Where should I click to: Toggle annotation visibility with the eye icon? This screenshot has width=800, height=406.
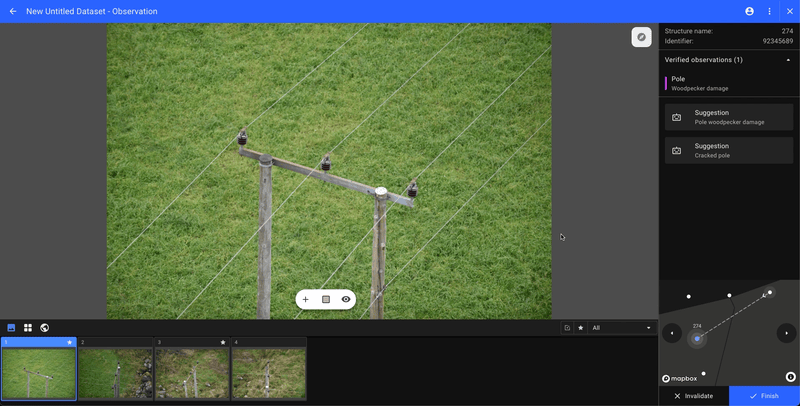346,299
